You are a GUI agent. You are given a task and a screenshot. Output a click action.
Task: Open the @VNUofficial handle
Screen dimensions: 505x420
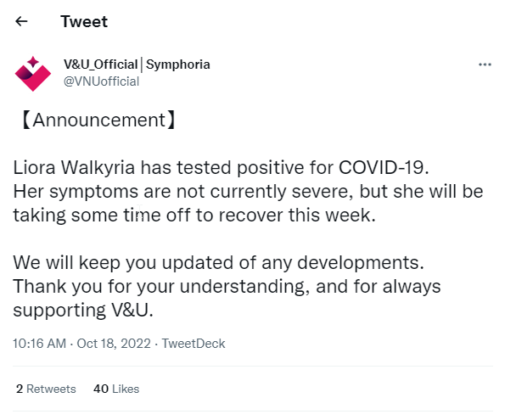coord(101,81)
